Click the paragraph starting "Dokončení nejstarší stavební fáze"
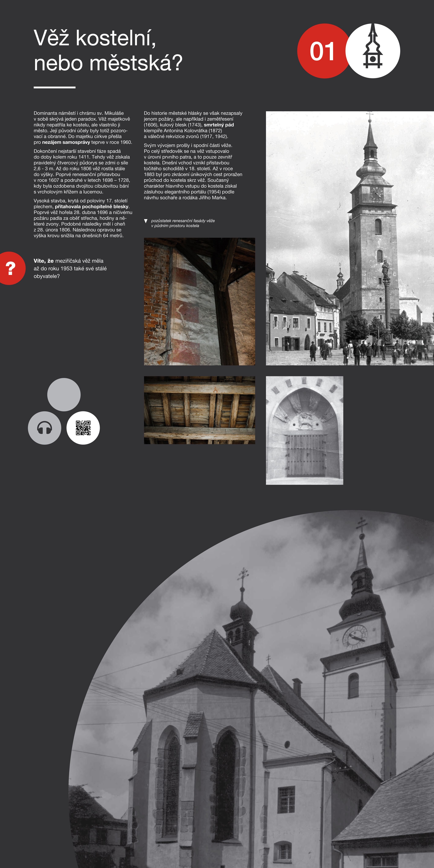This screenshot has height=868, width=434. coord(82,171)
